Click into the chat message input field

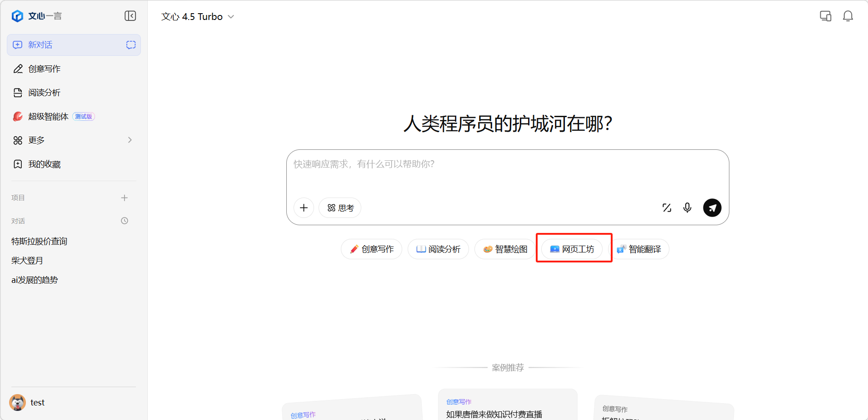tap(507, 173)
